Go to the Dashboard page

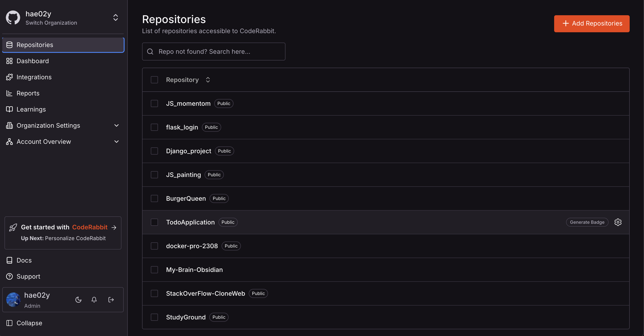click(x=32, y=61)
